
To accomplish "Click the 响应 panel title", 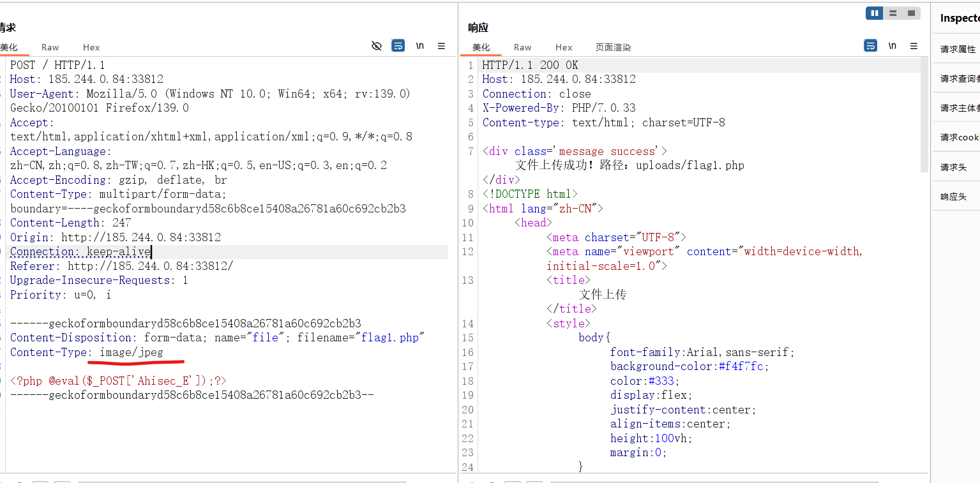I will pyautogui.click(x=478, y=27).
